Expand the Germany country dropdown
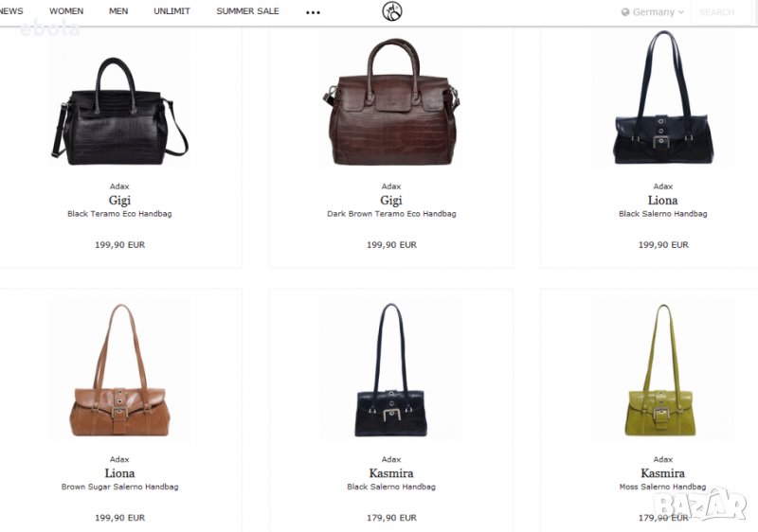Viewport: 758px width, 532px height. 653,12
